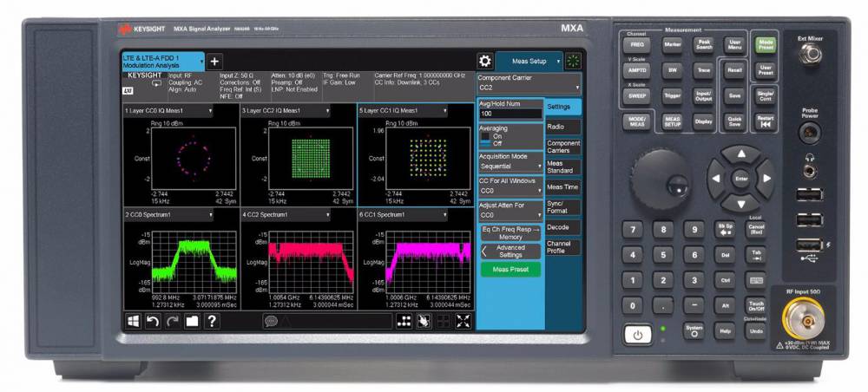The width and height of the screenshot is (868, 392).
Task: Push the Restart hardware key
Action: (x=765, y=121)
